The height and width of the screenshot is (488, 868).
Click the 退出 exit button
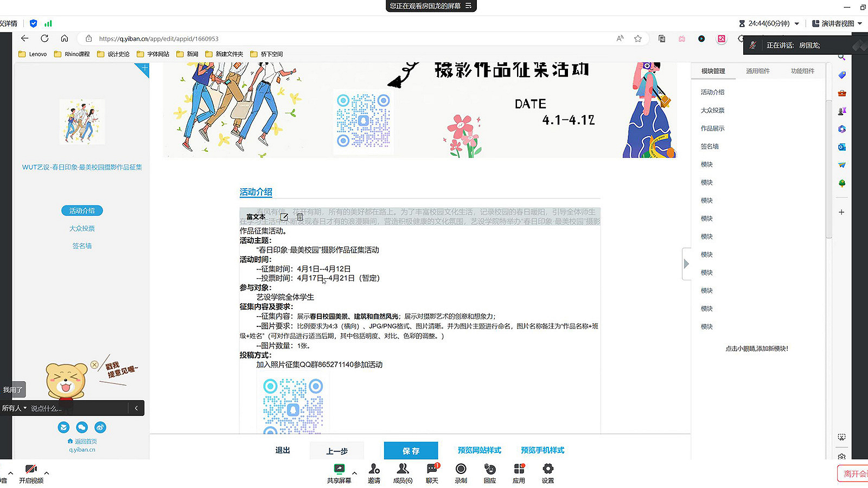[283, 450]
